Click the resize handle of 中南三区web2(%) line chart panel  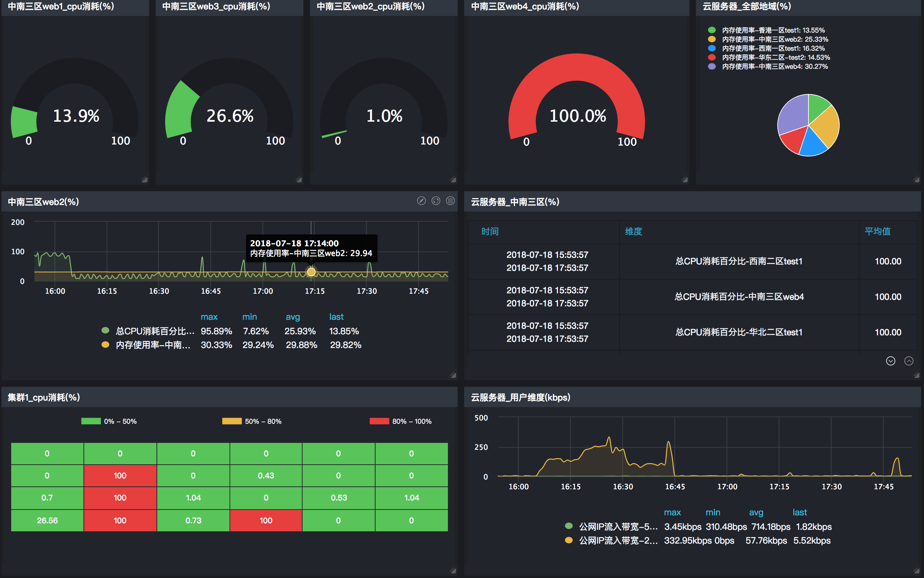tap(453, 375)
